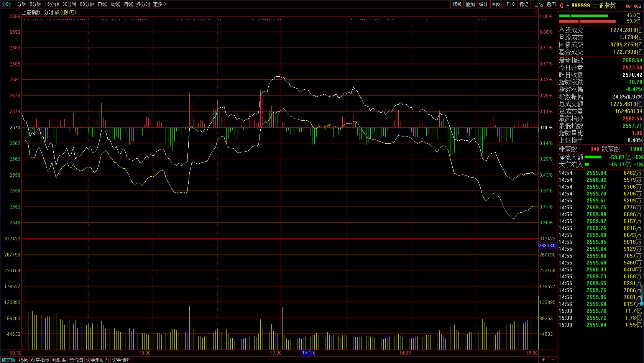Click the 今日开盘 value 2573.58
The width and height of the screenshot is (644, 363).
click(x=632, y=67)
